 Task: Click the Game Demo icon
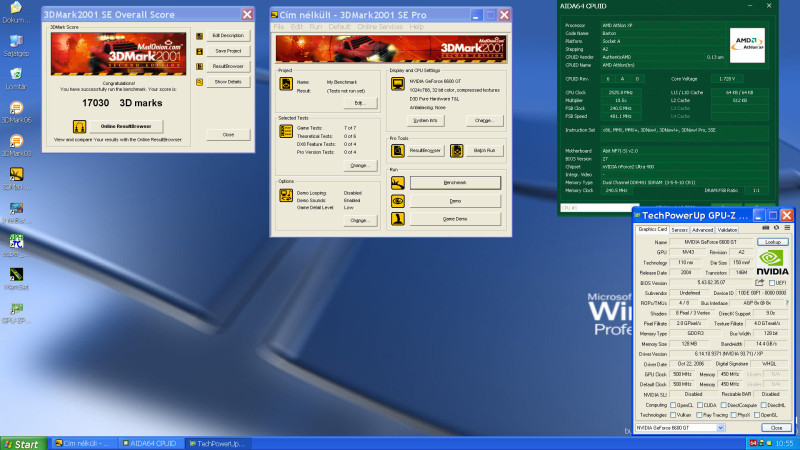(x=397, y=219)
